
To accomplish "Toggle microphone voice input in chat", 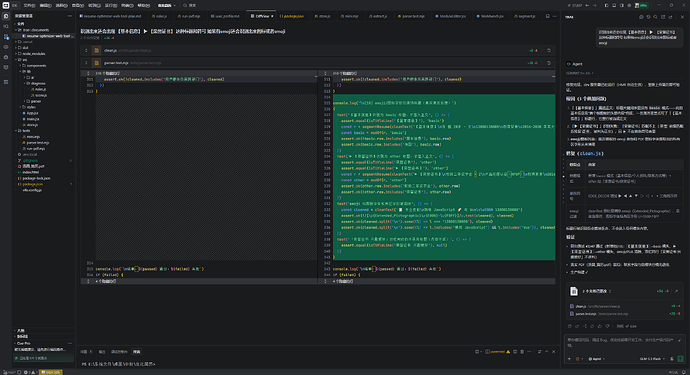I will 672,359.
